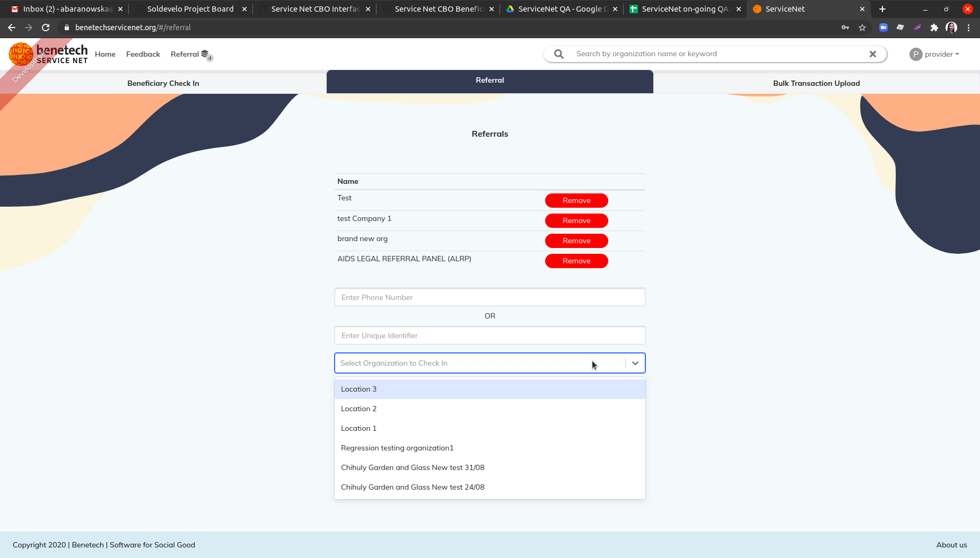Select Location 3 from the dropdown list
Screen dimensions: 980x558
click(x=358, y=388)
